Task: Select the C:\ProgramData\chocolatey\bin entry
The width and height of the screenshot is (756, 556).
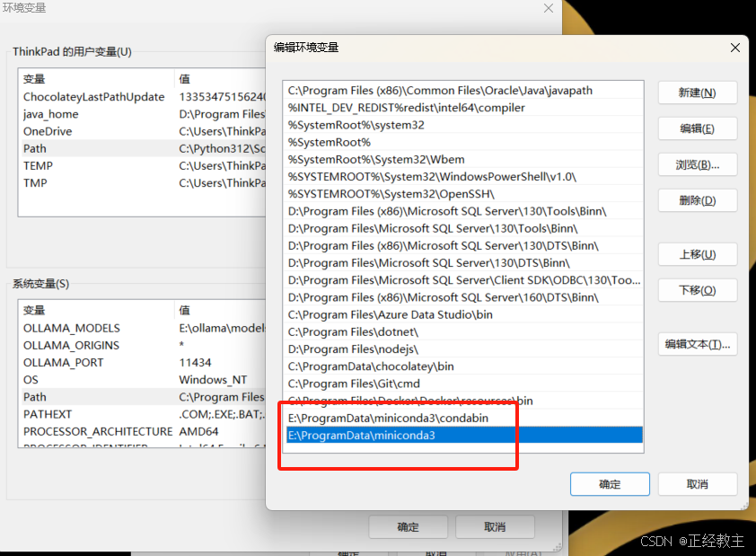Action: coord(464,366)
